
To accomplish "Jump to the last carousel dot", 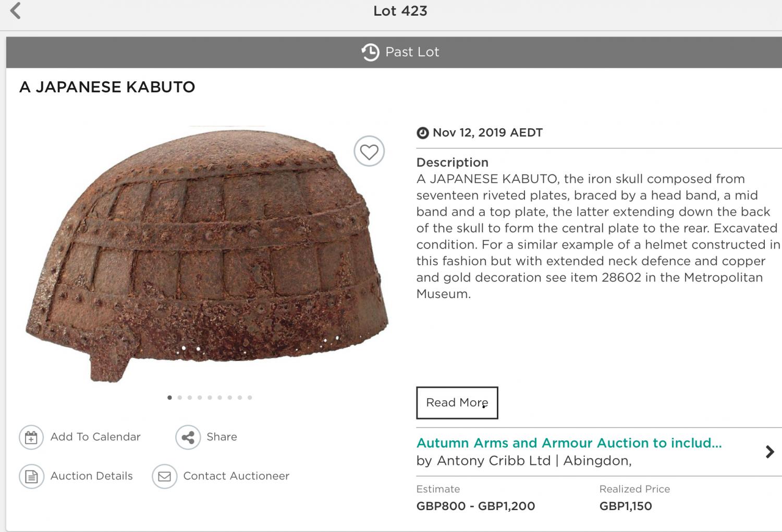I will point(250,398).
